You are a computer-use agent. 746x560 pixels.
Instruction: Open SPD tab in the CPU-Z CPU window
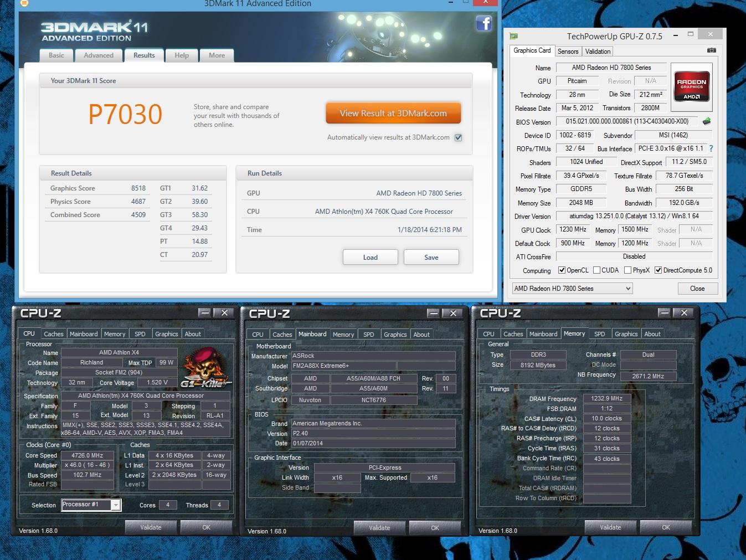point(140,334)
